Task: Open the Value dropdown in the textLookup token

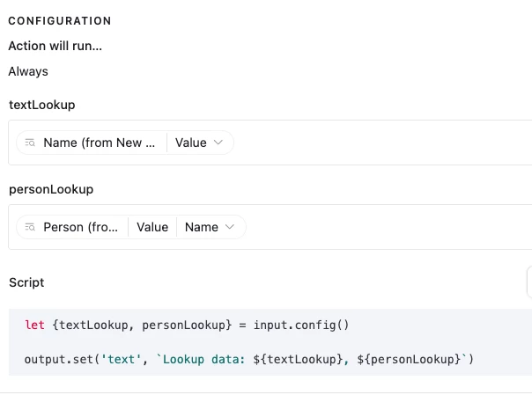Action: click(200, 143)
